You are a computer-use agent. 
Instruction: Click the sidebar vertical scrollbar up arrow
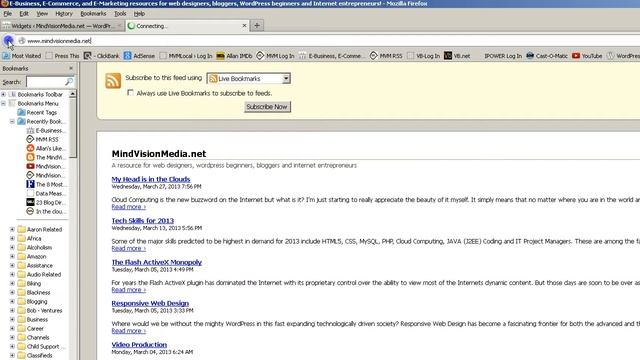(x=72, y=94)
